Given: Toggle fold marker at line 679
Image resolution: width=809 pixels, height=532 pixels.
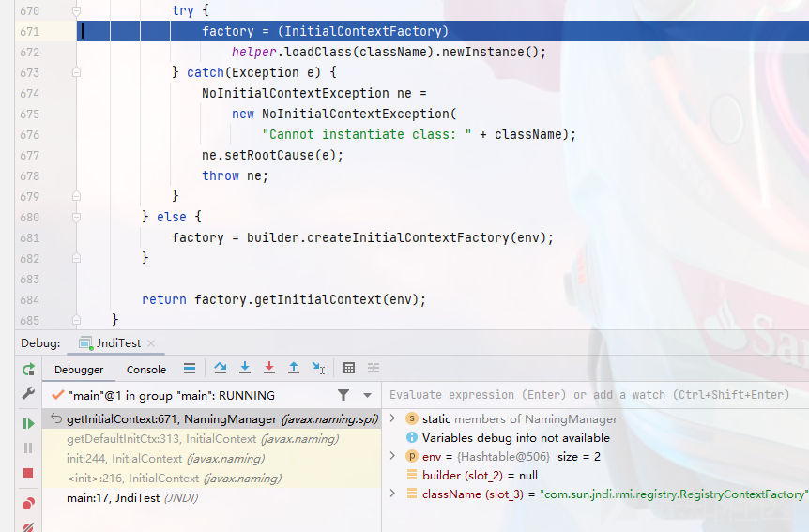Looking at the screenshot, I should click(x=76, y=196).
